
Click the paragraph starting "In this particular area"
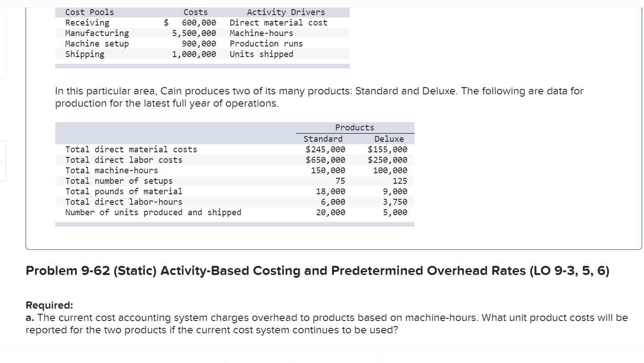(319, 97)
